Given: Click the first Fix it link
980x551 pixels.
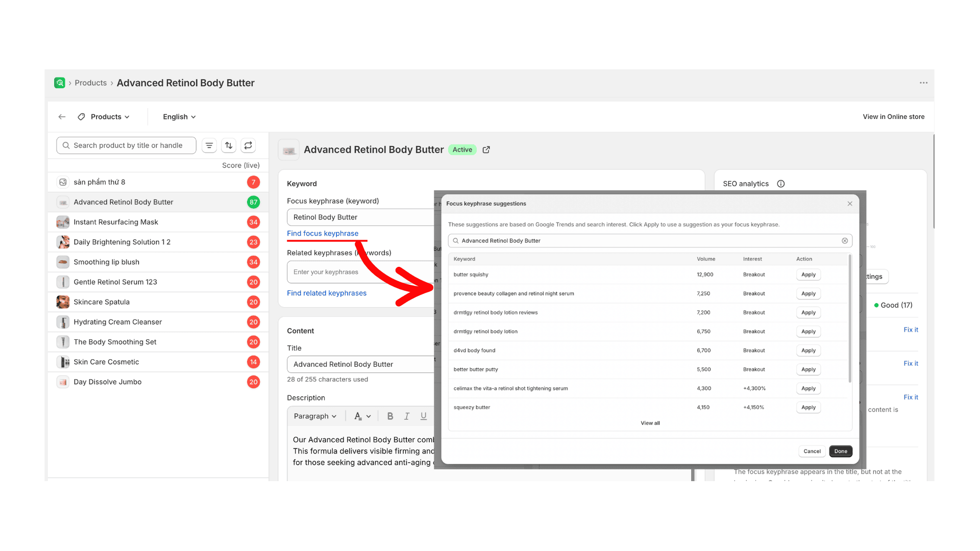Looking at the screenshot, I should (x=911, y=330).
